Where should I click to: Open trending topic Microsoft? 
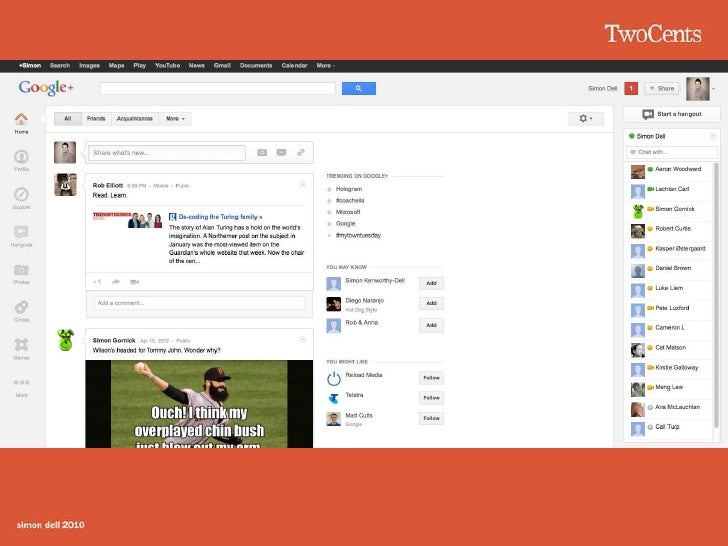[348, 212]
